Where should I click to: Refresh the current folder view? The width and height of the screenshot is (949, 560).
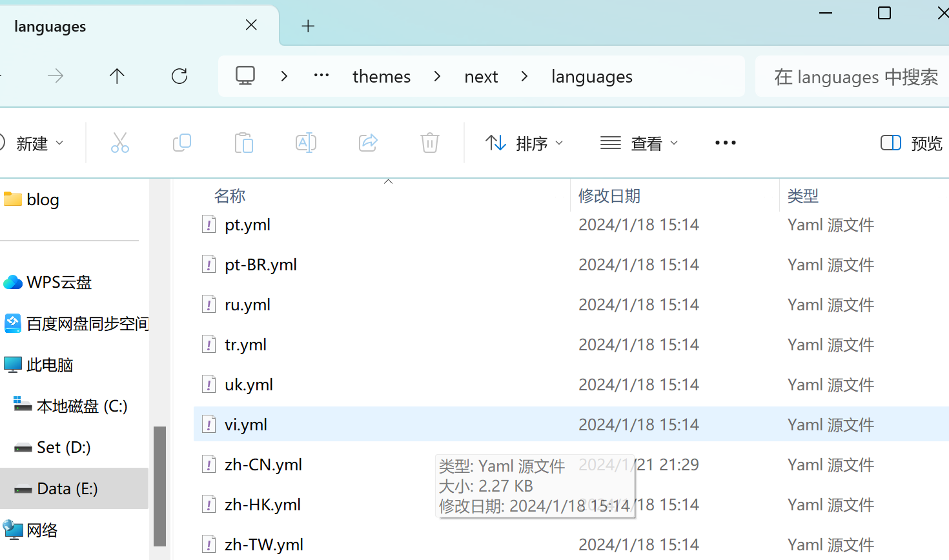tap(179, 76)
